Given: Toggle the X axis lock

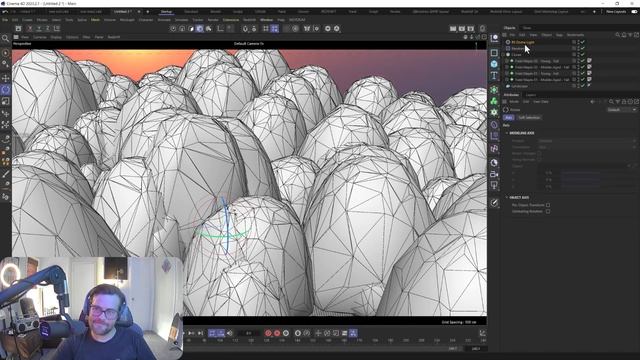Looking at the screenshot, I should point(30,29).
